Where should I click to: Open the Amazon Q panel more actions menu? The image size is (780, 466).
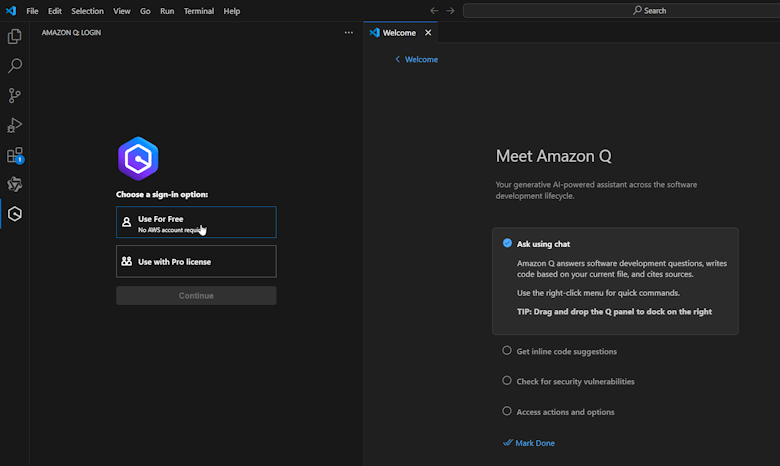(x=349, y=32)
